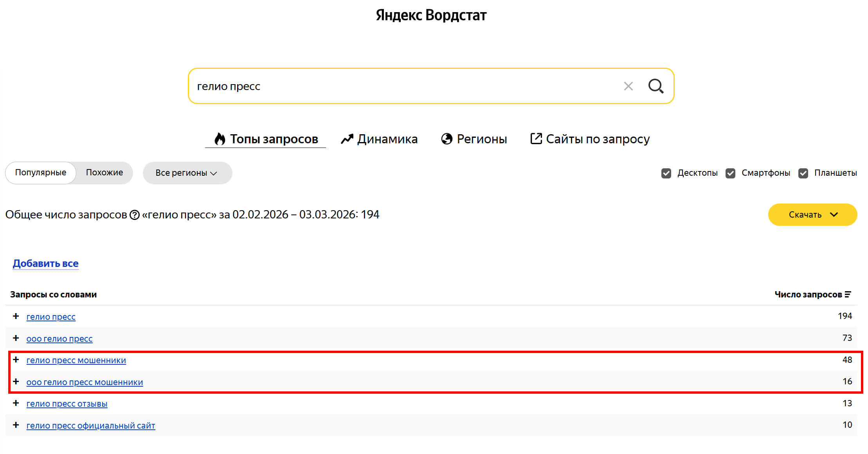Image resolution: width=868 pixels, height=454 pixels.
Task: Click the 'Добавить все' link
Action: pyautogui.click(x=45, y=263)
